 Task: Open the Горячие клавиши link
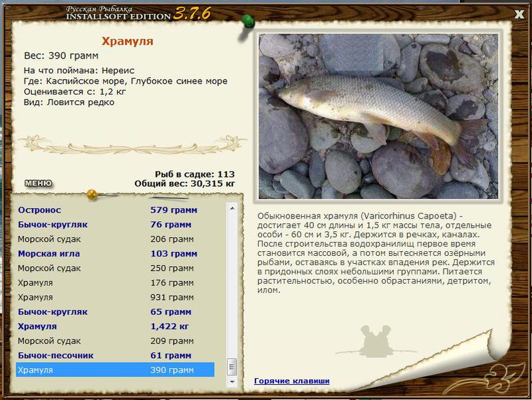[292, 381]
